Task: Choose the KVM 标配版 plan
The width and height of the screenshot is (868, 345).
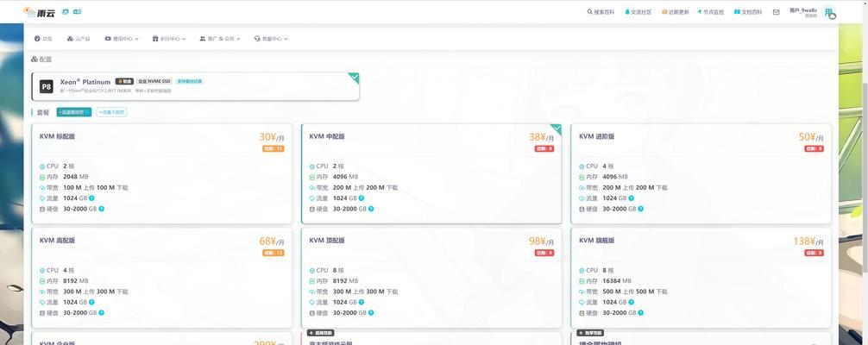Action: 161,174
